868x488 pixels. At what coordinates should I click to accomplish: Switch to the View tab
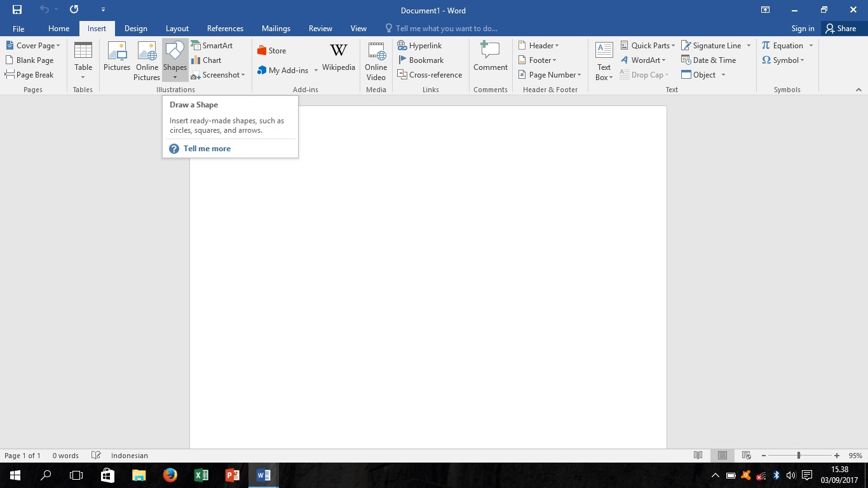click(358, 29)
